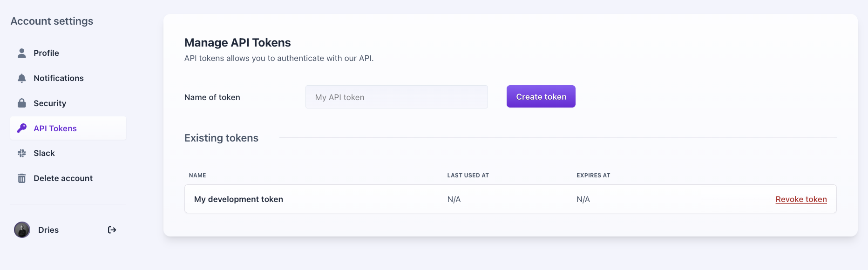Click the API Tokens key icon
Viewport: 868px width, 270px height.
pos(22,128)
